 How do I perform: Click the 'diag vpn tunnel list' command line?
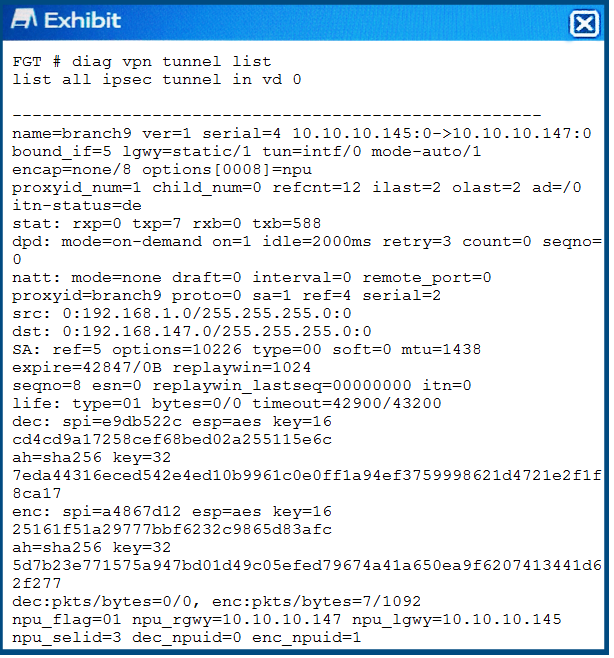coord(142,62)
